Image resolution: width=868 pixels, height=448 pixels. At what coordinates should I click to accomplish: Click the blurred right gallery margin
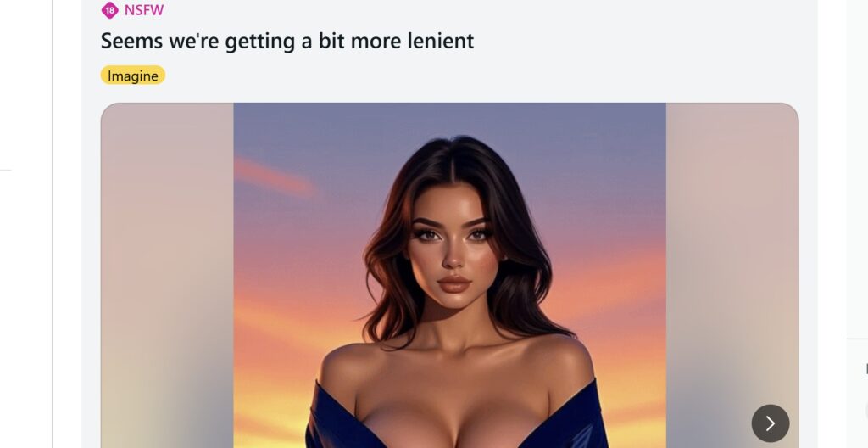(x=732, y=249)
